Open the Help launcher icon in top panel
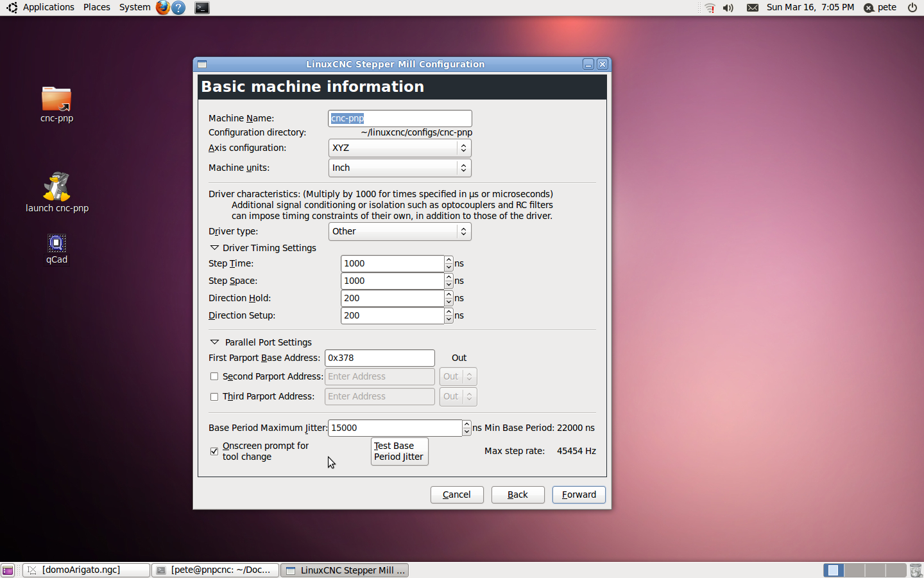 (x=179, y=8)
